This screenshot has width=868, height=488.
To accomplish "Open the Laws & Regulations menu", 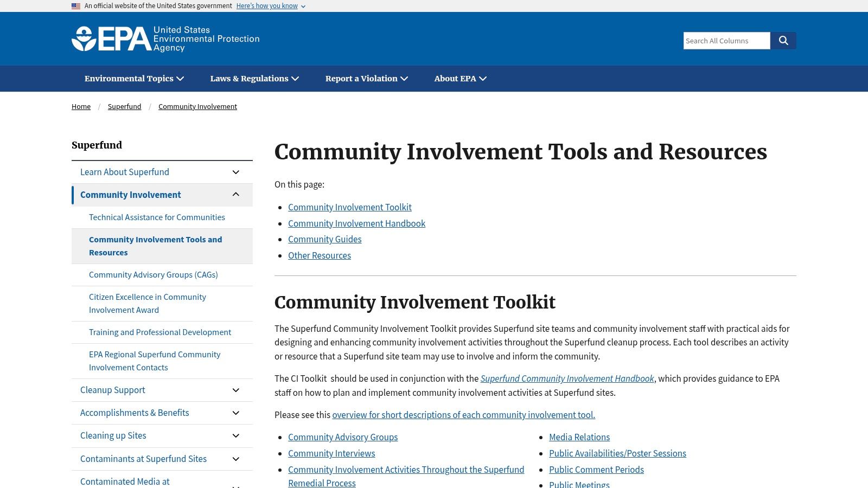I will tap(254, 79).
